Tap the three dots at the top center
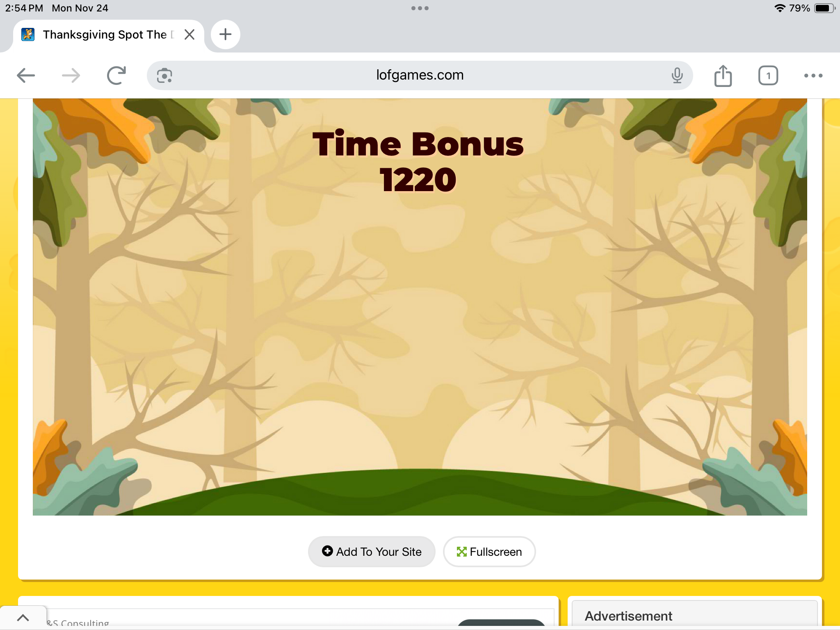The width and height of the screenshot is (840, 630). point(420,8)
